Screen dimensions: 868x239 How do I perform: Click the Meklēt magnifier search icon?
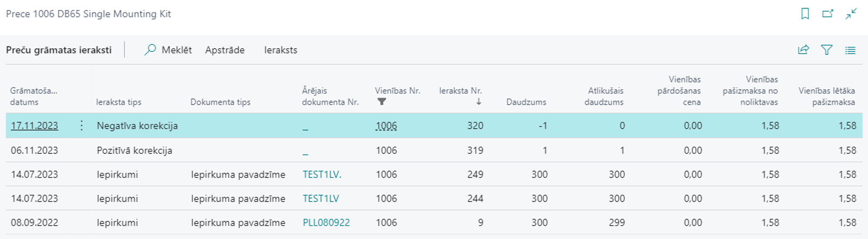pos(150,50)
